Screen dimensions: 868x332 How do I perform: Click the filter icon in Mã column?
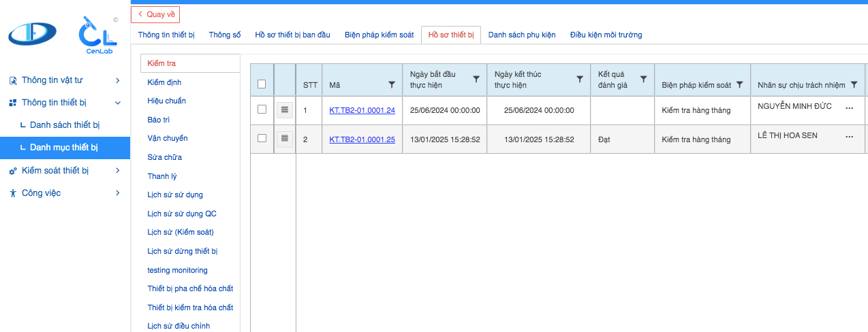[x=391, y=85]
